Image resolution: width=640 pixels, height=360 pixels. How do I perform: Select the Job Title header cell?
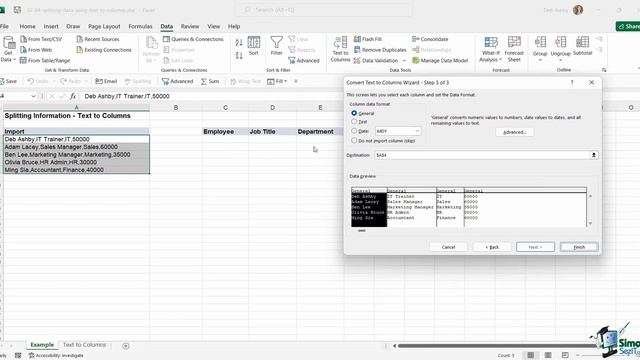click(272, 132)
